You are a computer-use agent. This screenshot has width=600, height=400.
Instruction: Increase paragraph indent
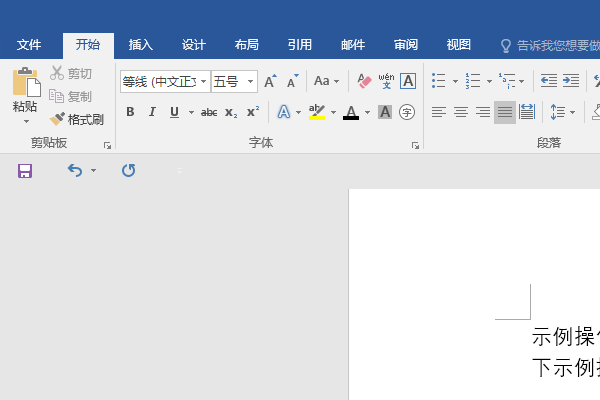(x=571, y=81)
